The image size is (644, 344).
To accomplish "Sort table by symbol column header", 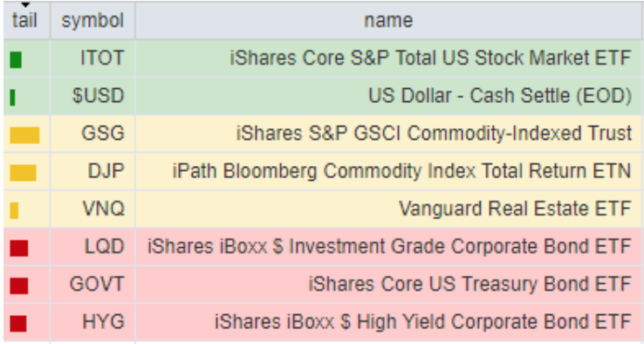I will [92, 21].
